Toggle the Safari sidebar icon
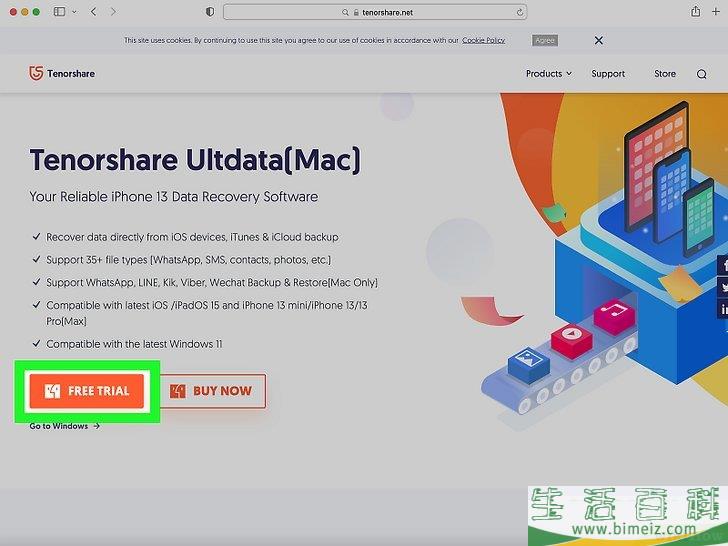The image size is (728, 546). 59,12
